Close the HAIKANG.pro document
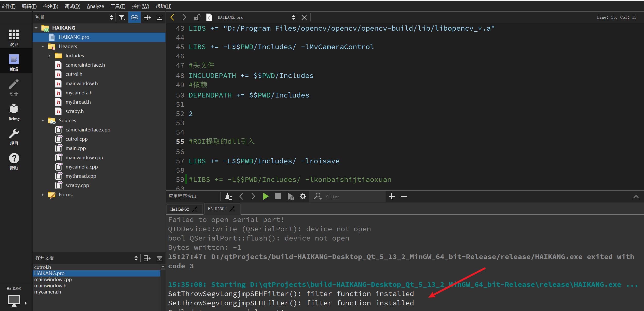The image size is (644, 311). [x=304, y=17]
